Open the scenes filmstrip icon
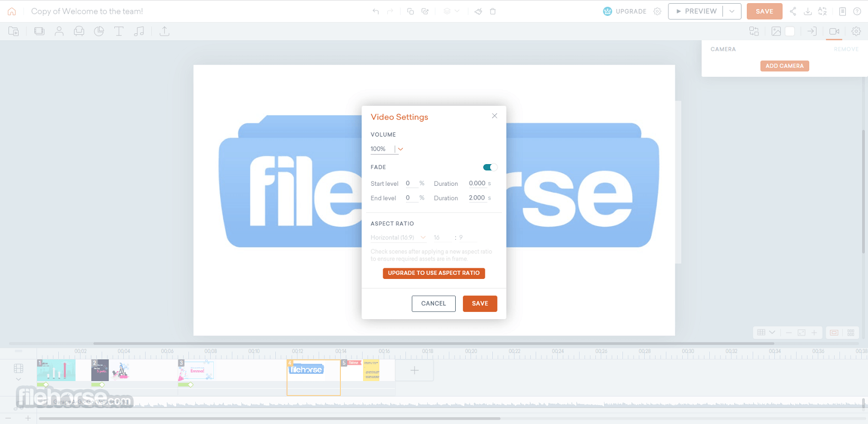 point(39,31)
